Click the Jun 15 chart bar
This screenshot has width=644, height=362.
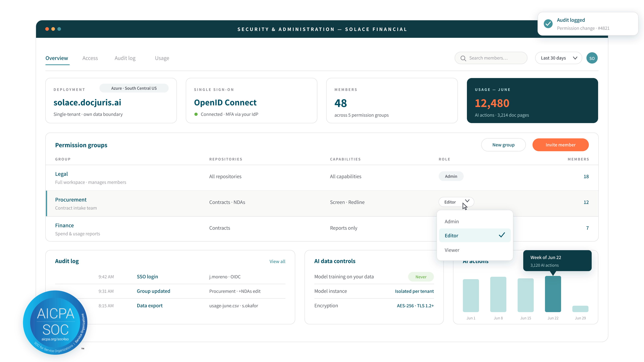point(525,295)
